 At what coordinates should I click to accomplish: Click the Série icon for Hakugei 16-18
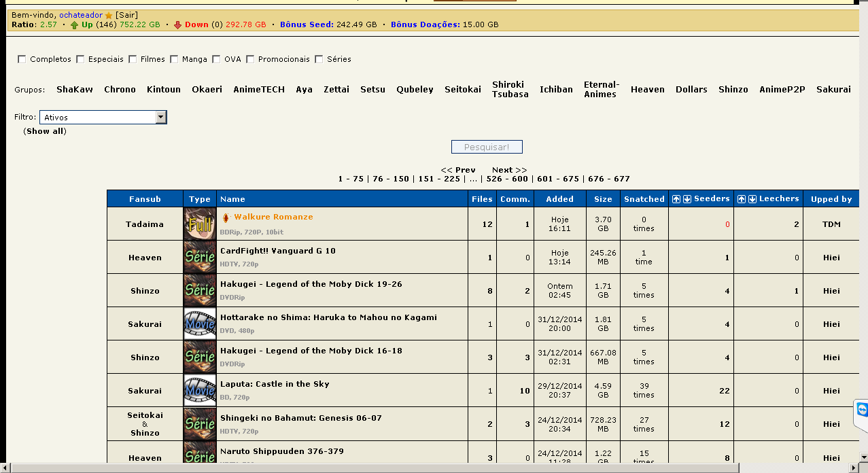click(200, 357)
